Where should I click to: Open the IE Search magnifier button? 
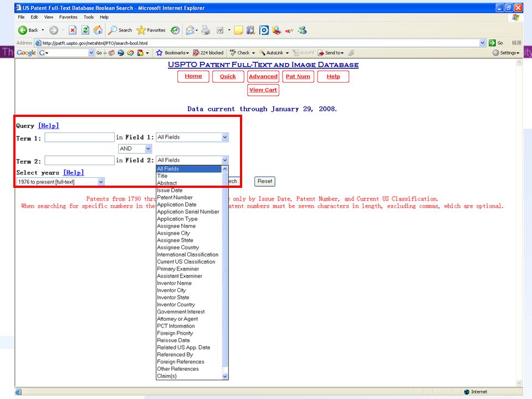pos(120,30)
